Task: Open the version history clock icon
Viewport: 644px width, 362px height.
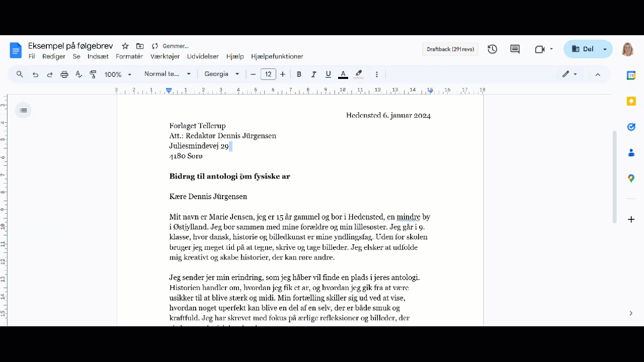Action: click(493, 49)
